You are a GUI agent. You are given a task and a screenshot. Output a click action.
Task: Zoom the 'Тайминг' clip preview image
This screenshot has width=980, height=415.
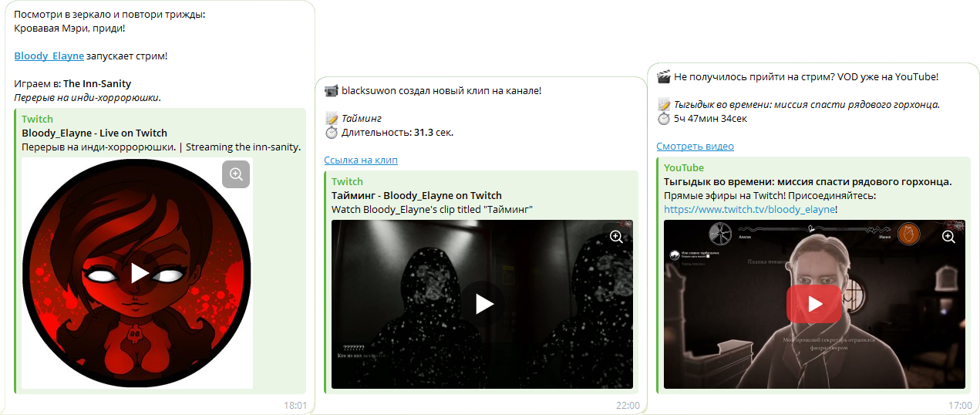616,237
